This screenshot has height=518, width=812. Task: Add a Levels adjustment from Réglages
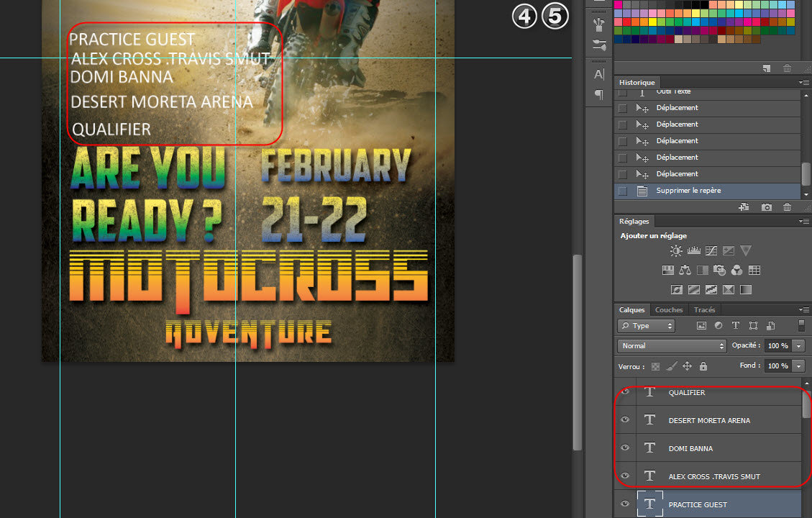694,251
